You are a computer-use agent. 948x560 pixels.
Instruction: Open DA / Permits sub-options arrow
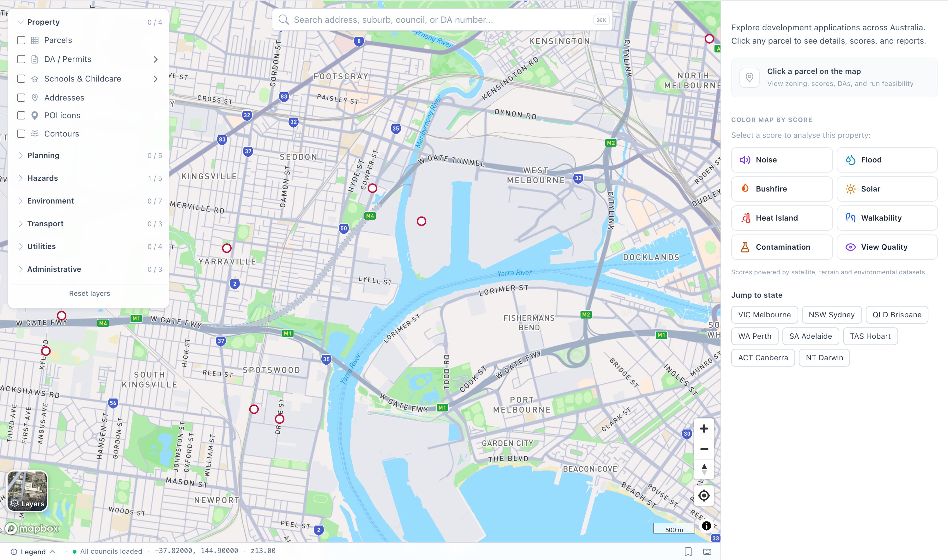[155, 60]
